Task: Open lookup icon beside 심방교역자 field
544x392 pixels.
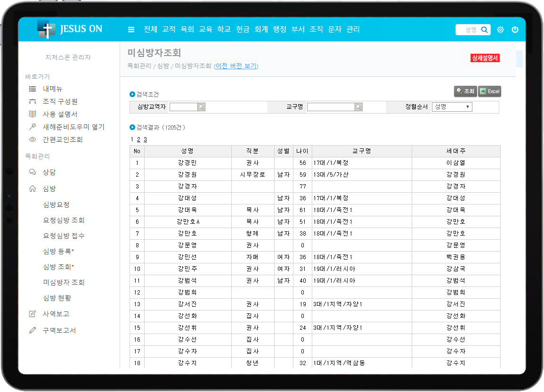Action: (201, 107)
